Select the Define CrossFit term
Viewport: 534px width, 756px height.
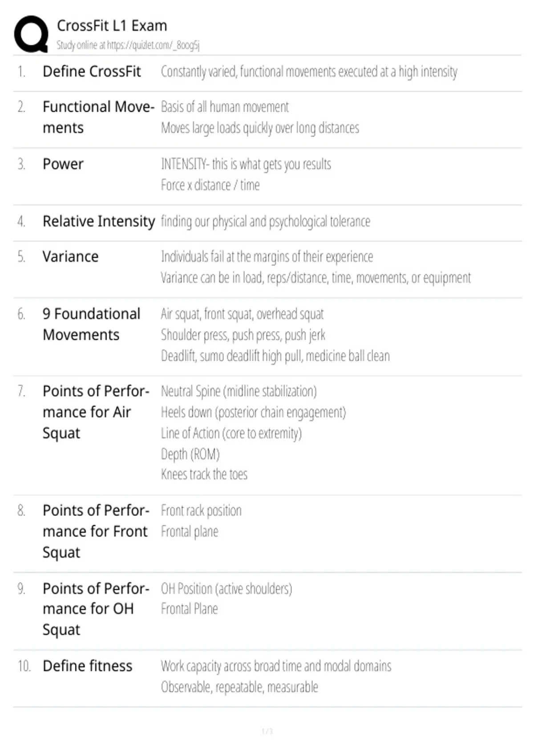(x=92, y=72)
